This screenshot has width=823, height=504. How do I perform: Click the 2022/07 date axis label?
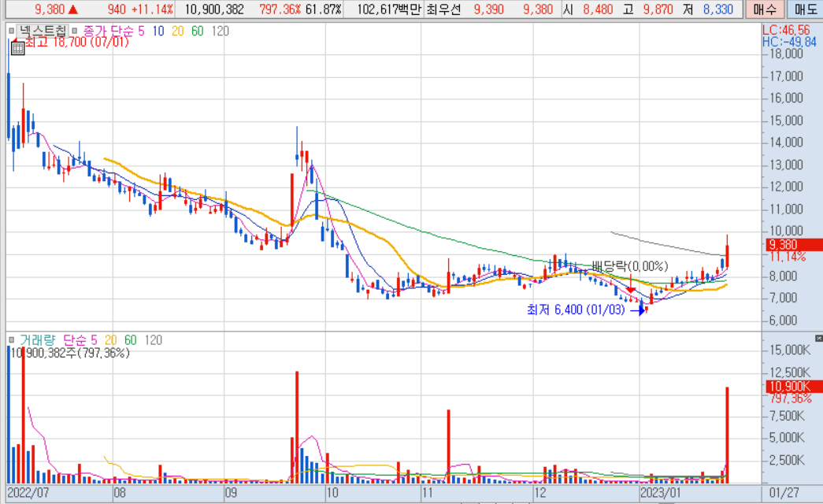[x=28, y=493]
